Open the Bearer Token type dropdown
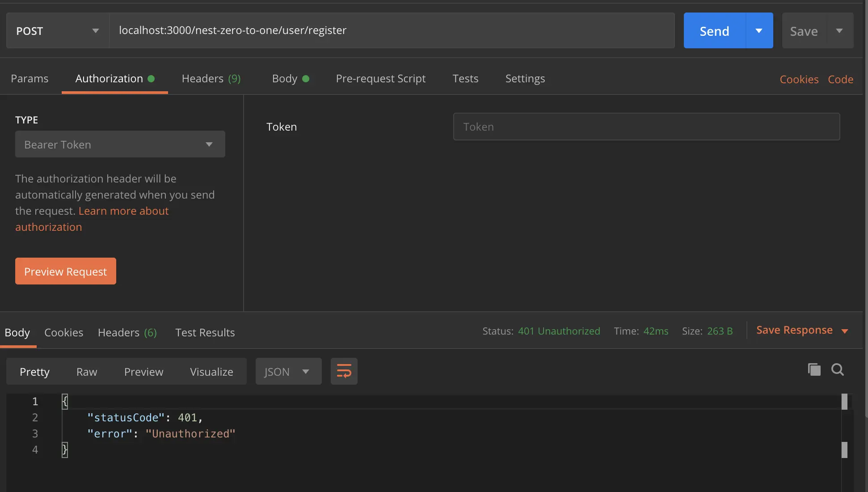This screenshot has width=868, height=492. [120, 144]
